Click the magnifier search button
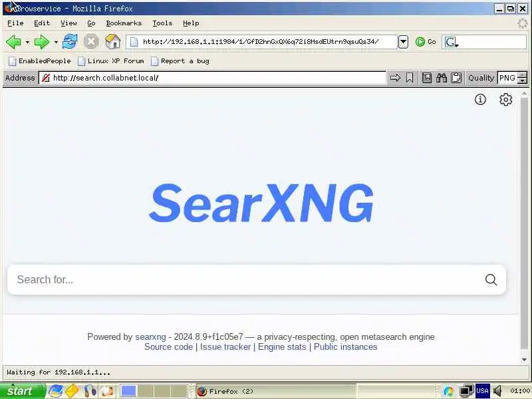532x399 pixels. tap(491, 279)
